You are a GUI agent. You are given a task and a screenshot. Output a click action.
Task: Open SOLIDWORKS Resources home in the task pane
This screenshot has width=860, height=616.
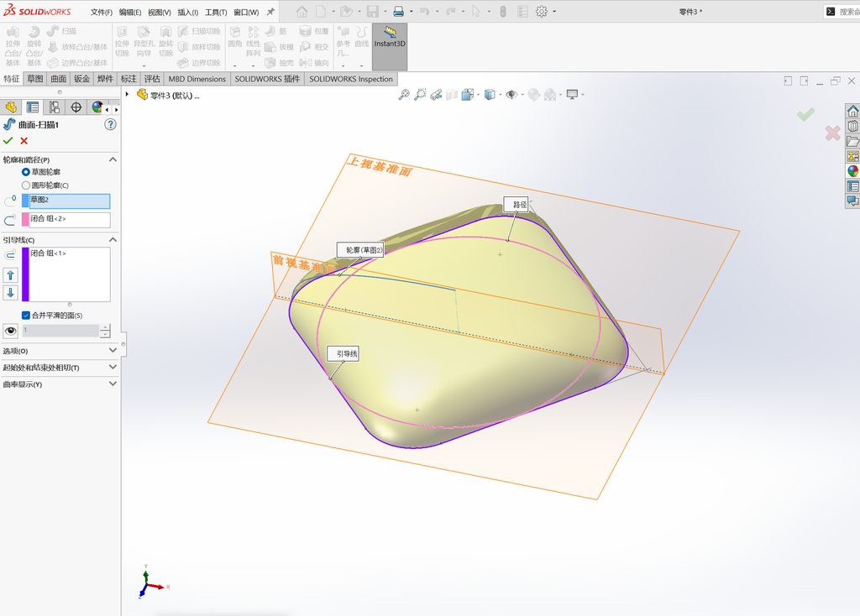tap(852, 112)
